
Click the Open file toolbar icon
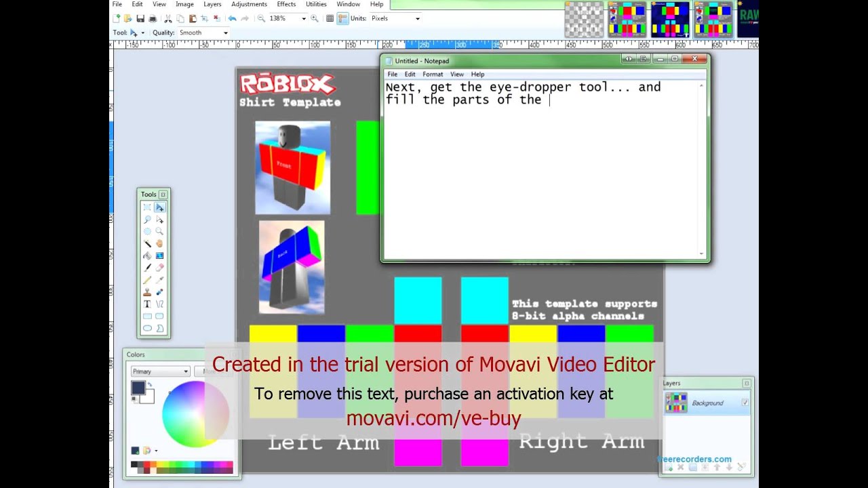(x=127, y=18)
